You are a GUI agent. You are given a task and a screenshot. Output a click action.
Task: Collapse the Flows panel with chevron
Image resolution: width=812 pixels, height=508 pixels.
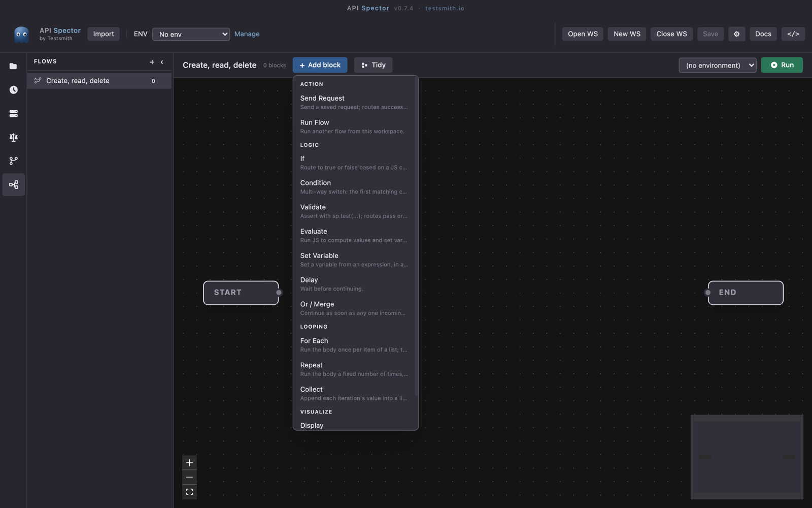(x=162, y=62)
